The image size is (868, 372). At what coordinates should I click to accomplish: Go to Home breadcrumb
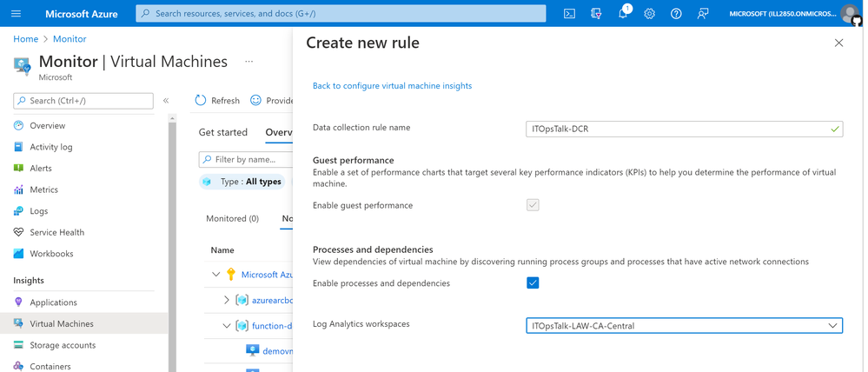(x=26, y=39)
